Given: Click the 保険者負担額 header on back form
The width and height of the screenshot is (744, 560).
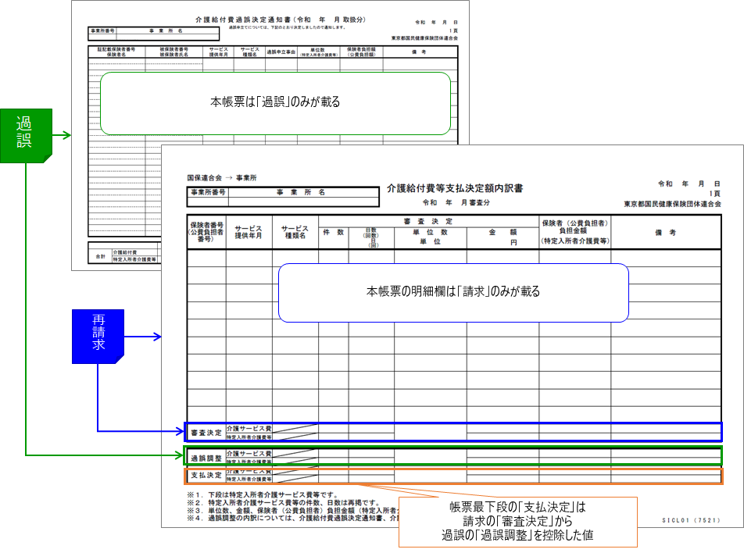Looking at the screenshot, I should click(361, 49).
